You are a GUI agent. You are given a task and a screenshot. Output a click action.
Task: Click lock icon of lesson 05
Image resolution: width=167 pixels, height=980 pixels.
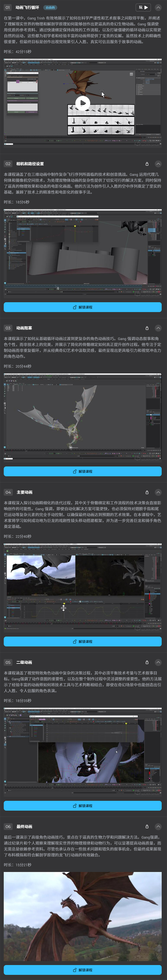[x=147, y=663]
